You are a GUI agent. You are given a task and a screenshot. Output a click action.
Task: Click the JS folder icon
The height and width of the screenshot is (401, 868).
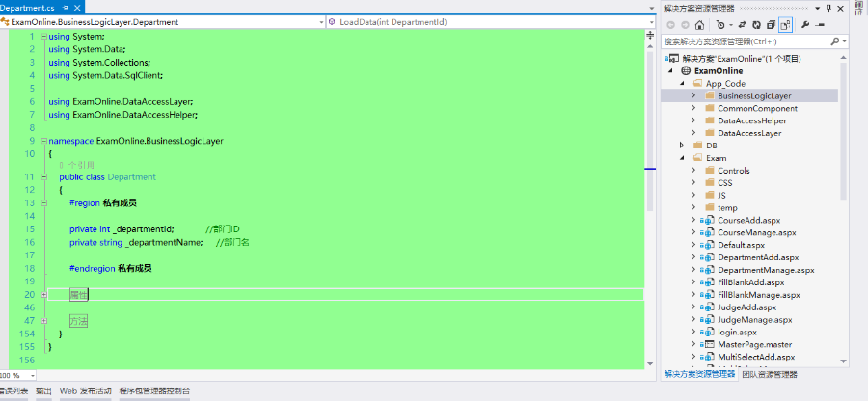(x=710, y=196)
